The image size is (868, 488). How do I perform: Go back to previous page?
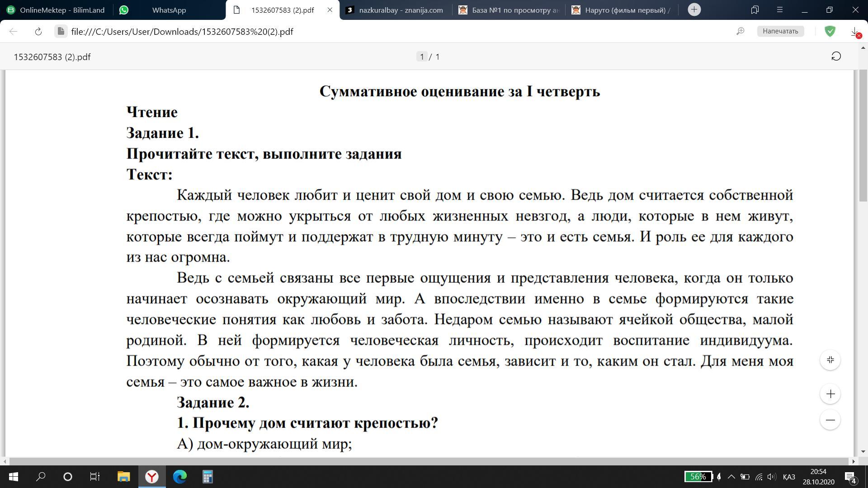pos(13,31)
